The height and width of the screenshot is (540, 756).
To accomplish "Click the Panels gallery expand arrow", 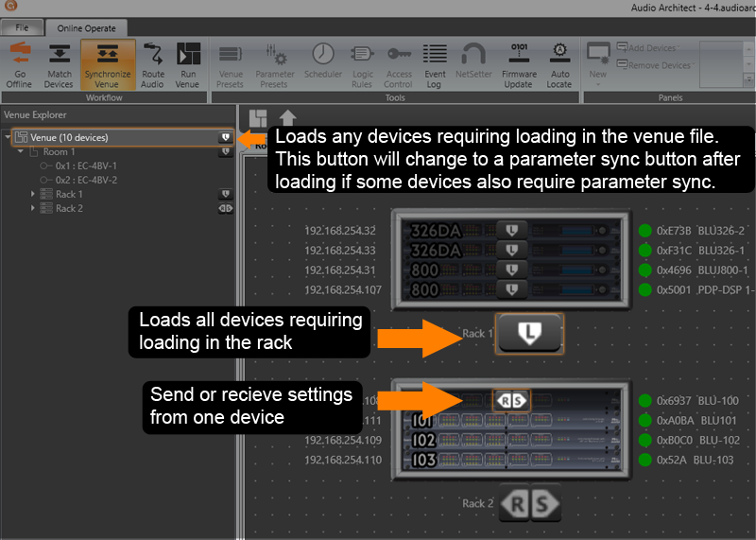I will click(x=748, y=79).
